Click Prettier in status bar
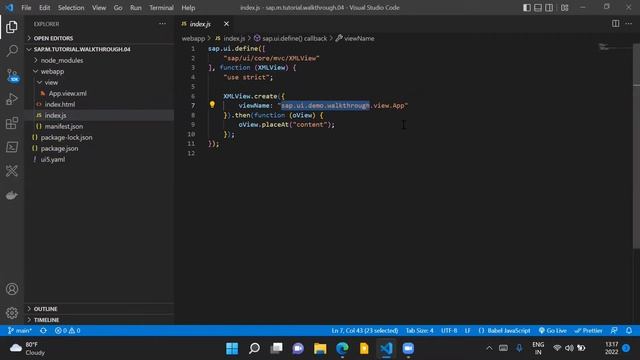This screenshot has width=640, height=360. [588, 330]
